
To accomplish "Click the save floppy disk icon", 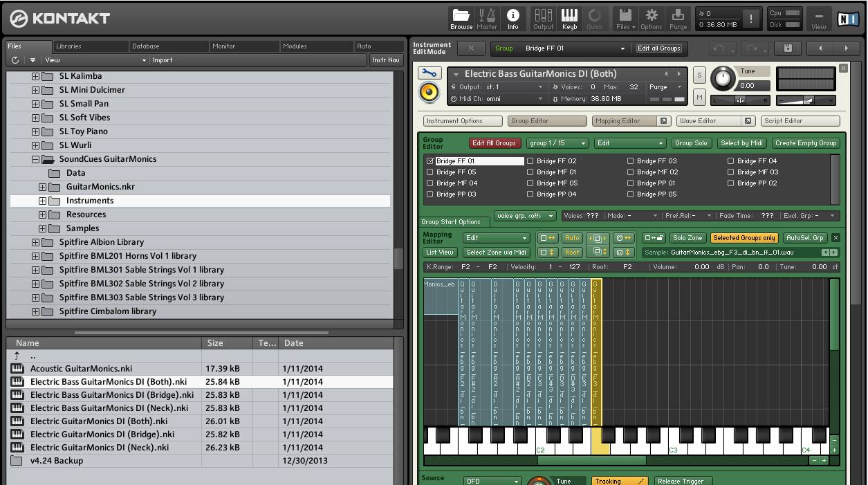I will [788, 48].
